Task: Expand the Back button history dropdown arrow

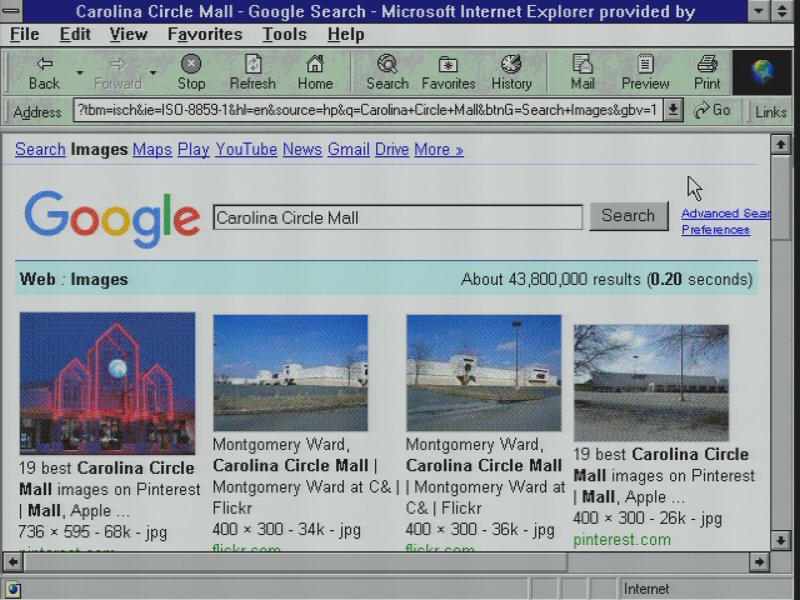Action: 80,73
